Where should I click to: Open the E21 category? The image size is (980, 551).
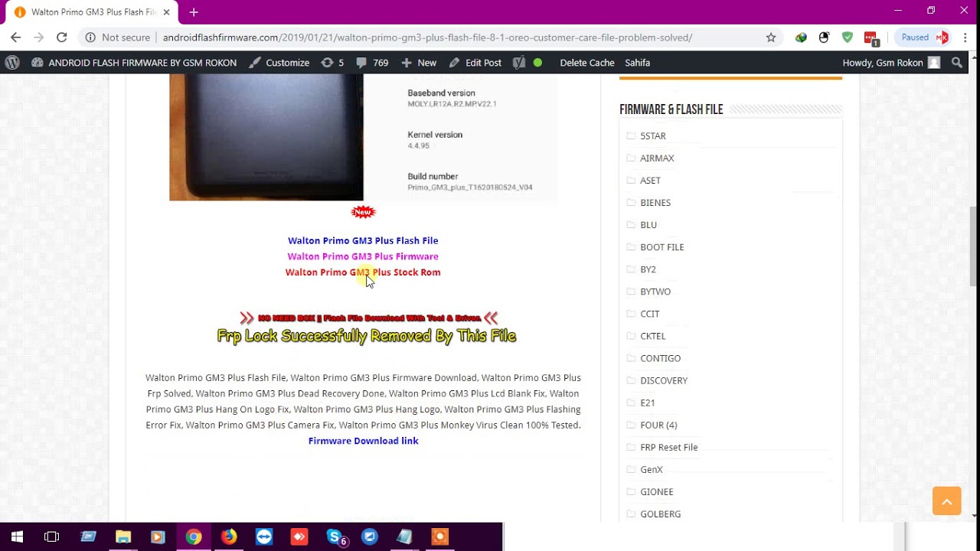[648, 402]
